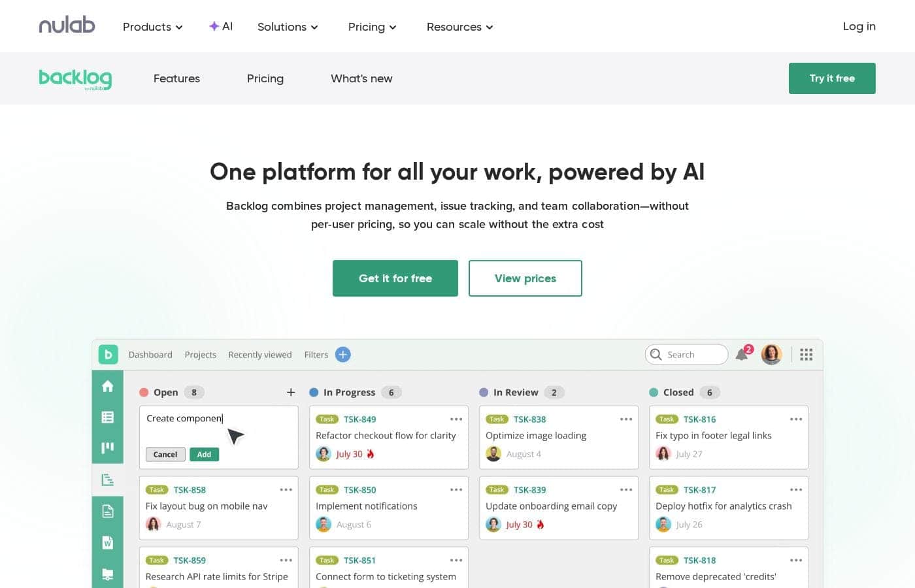Open the more menu on TSK-850

tap(456, 490)
